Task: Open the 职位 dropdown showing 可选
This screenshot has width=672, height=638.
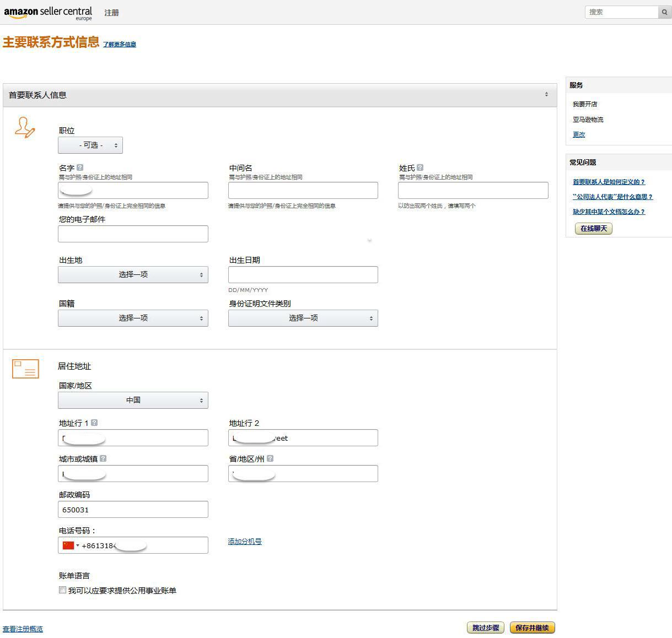Action: pyautogui.click(x=90, y=145)
